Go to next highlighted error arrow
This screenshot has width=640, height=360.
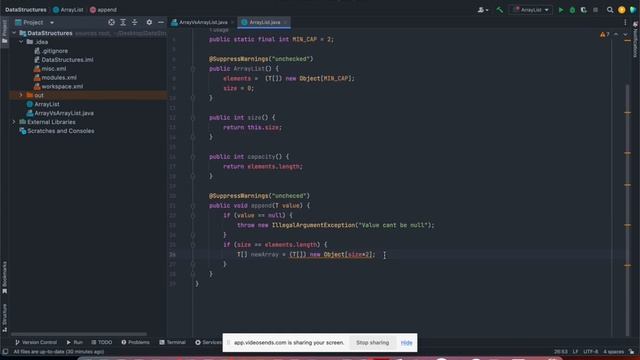625,35
